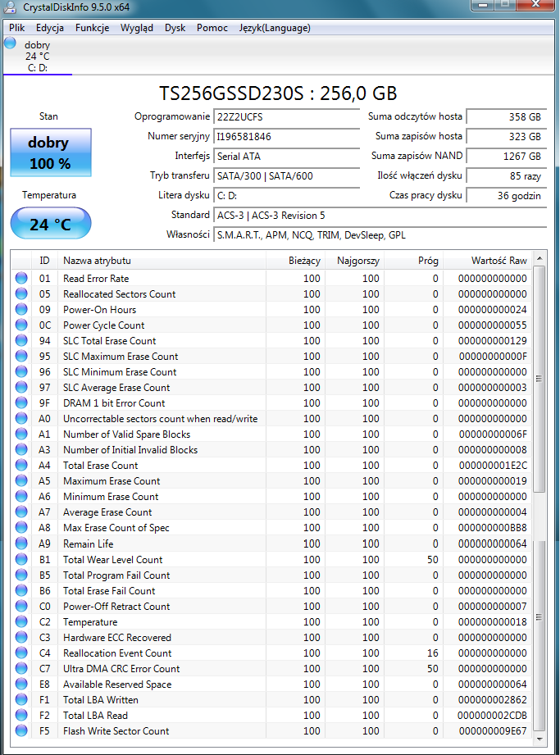This screenshot has width=560, height=755.
Task: Click status orb for Total Program Fail Count
Action: coord(21,575)
